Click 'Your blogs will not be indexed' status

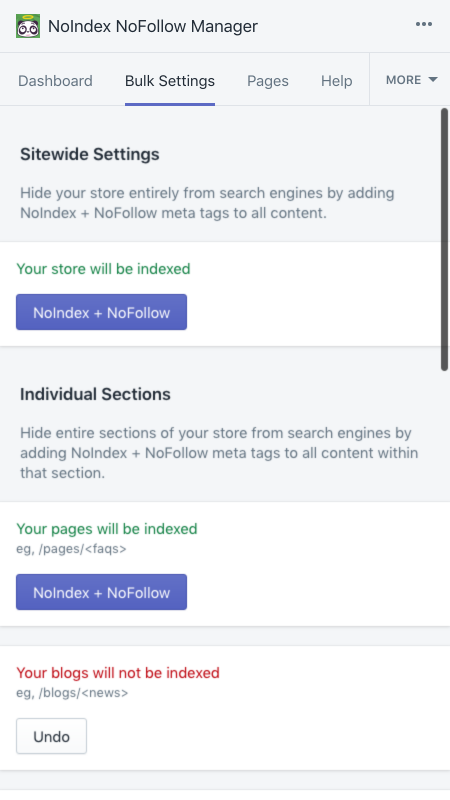118,673
